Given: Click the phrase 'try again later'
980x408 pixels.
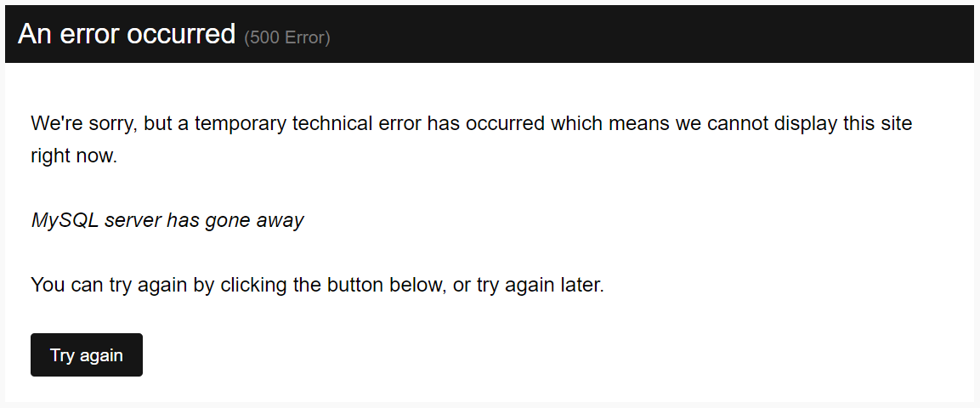Looking at the screenshot, I should (541, 285).
